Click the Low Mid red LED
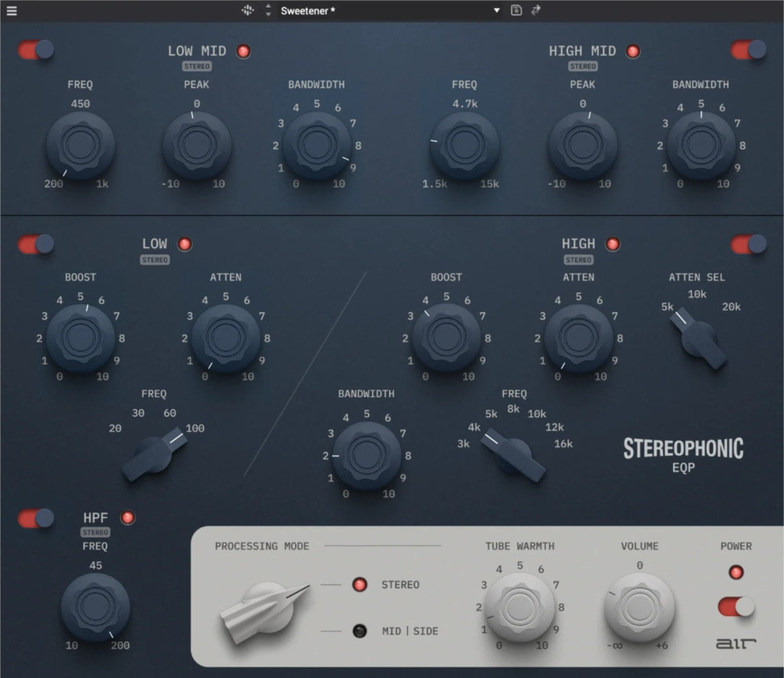The width and height of the screenshot is (784, 678). pyautogui.click(x=243, y=51)
